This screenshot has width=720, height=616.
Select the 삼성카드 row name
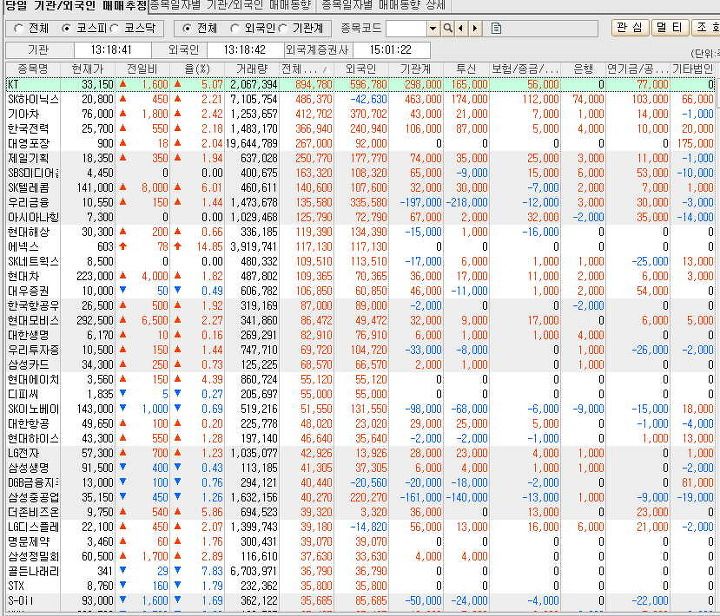click(x=28, y=364)
